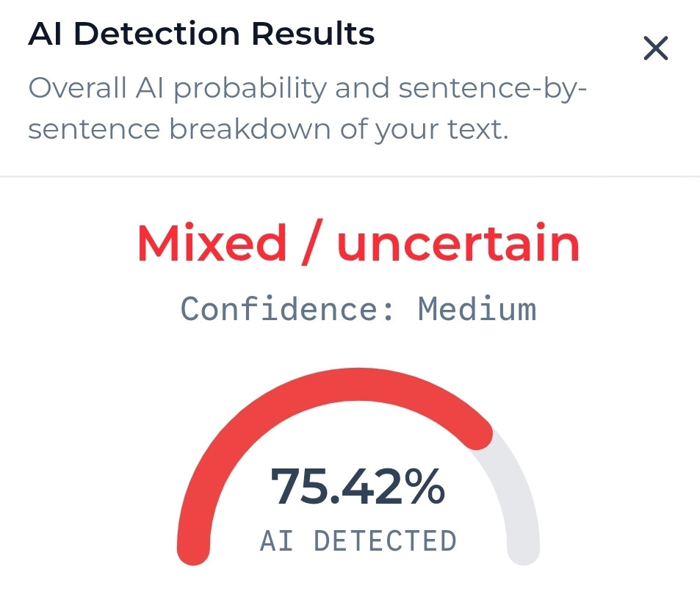The width and height of the screenshot is (700, 594).
Task: Click the horizontal divider below the header
Action: tap(350, 177)
